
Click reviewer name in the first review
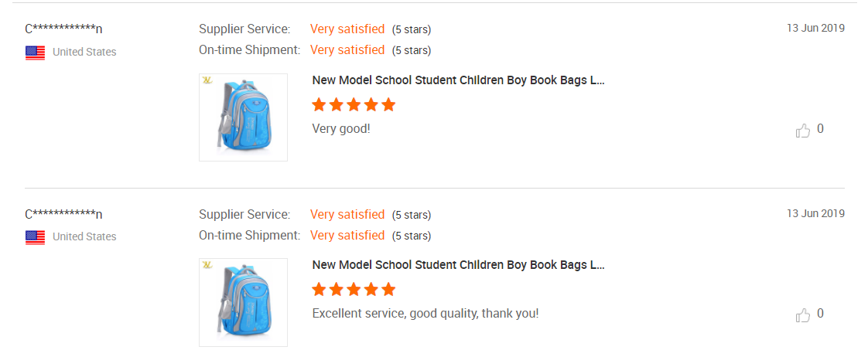[x=63, y=29]
